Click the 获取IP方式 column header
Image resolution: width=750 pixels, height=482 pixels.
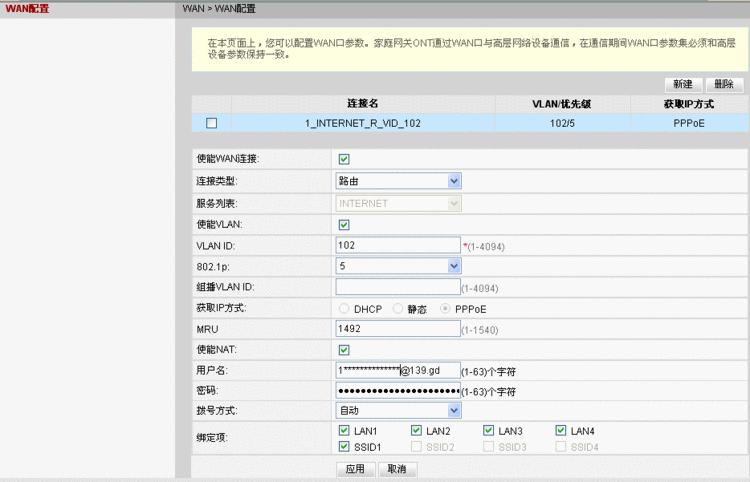[x=689, y=104]
